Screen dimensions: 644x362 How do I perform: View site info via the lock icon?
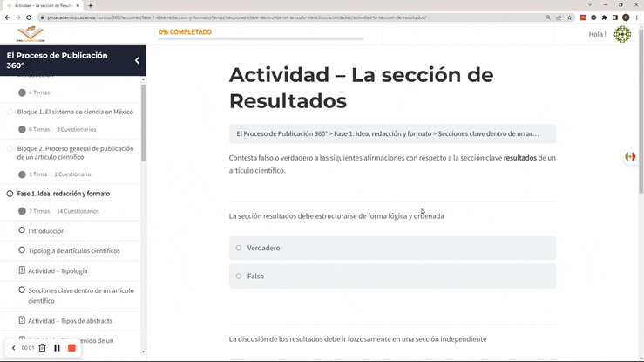(x=42, y=17)
